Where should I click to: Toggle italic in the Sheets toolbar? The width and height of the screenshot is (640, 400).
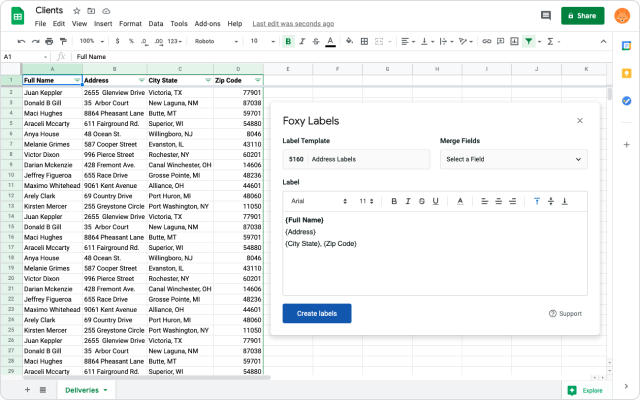coord(302,41)
